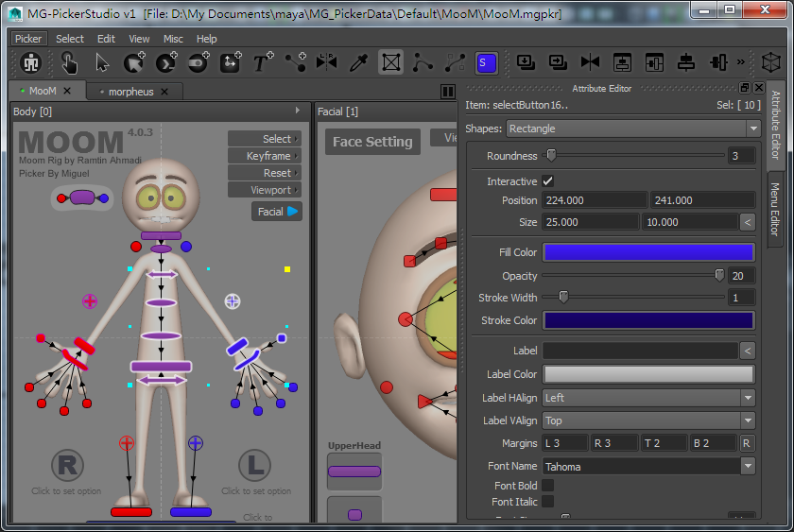Click the Keyframe button in Body panel
The image size is (794, 532).
pyautogui.click(x=265, y=156)
